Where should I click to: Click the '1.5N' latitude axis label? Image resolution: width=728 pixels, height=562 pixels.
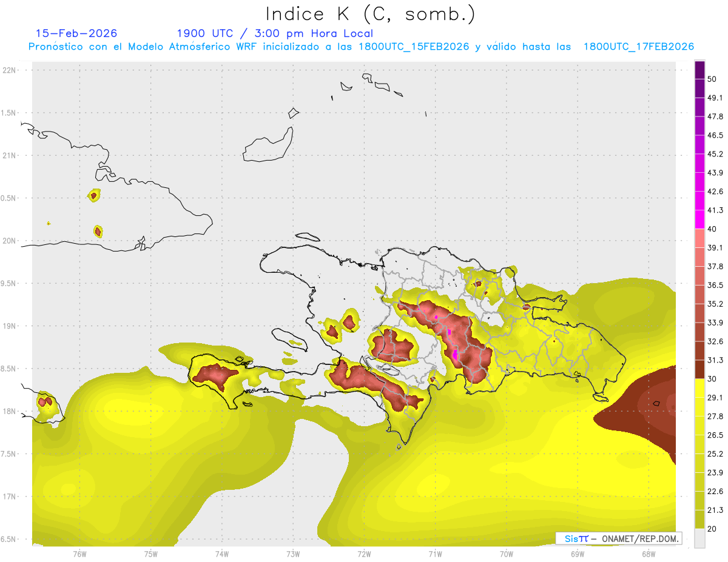tap(9, 113)
